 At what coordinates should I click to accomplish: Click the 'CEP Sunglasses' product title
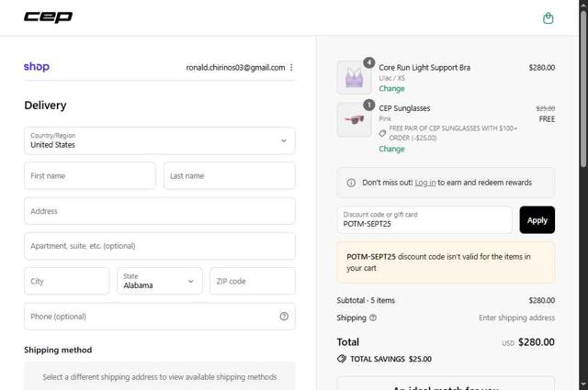click(x=404, y=108)
